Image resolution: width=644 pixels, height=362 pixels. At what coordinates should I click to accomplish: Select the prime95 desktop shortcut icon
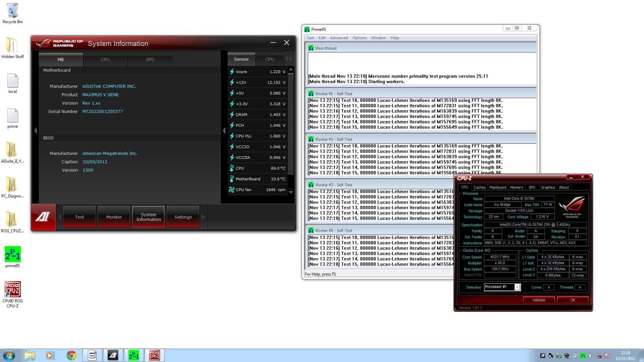pos(12,257)
